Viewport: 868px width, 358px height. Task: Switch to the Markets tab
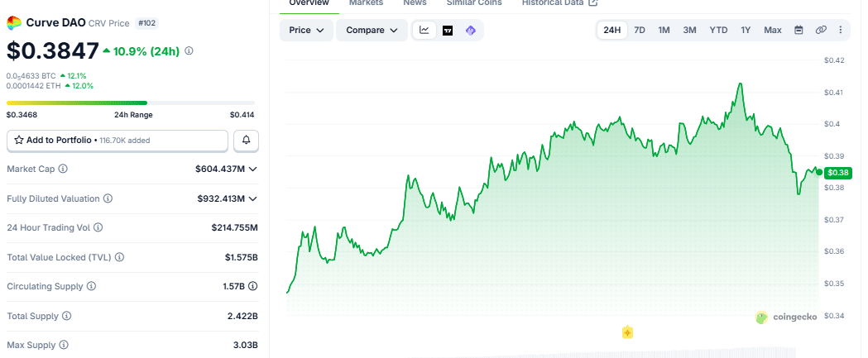[366, 2]
